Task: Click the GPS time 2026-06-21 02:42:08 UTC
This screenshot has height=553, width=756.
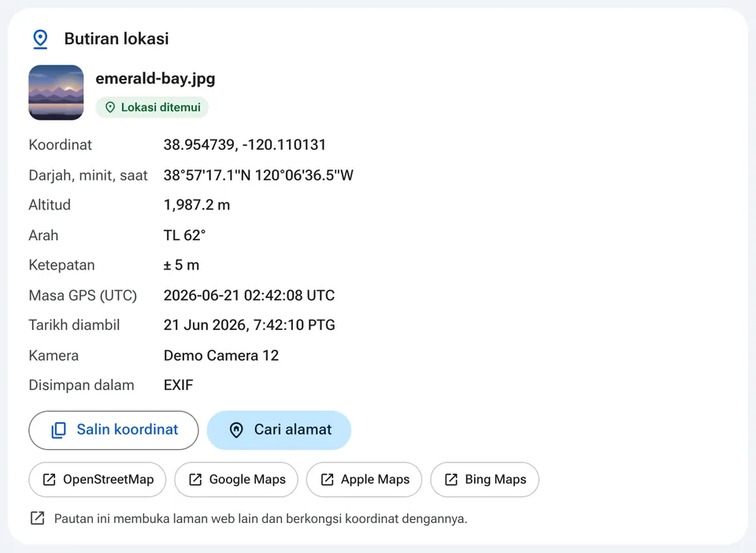Action: pos(249,295)
